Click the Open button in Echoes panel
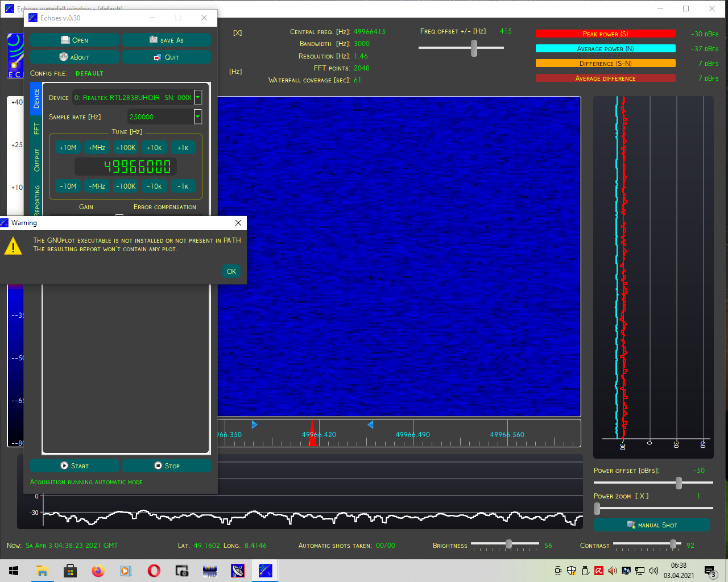 (x=75, y=40)
